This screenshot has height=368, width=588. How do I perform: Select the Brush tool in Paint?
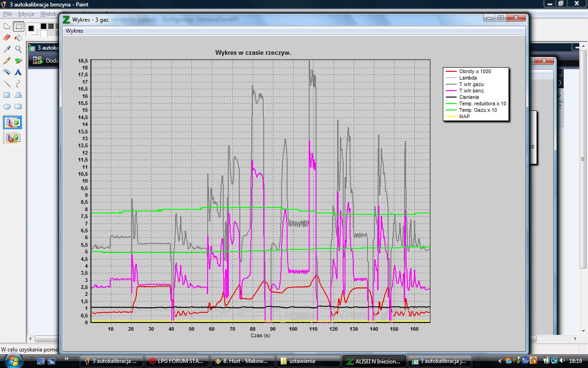tap(18, 61)
